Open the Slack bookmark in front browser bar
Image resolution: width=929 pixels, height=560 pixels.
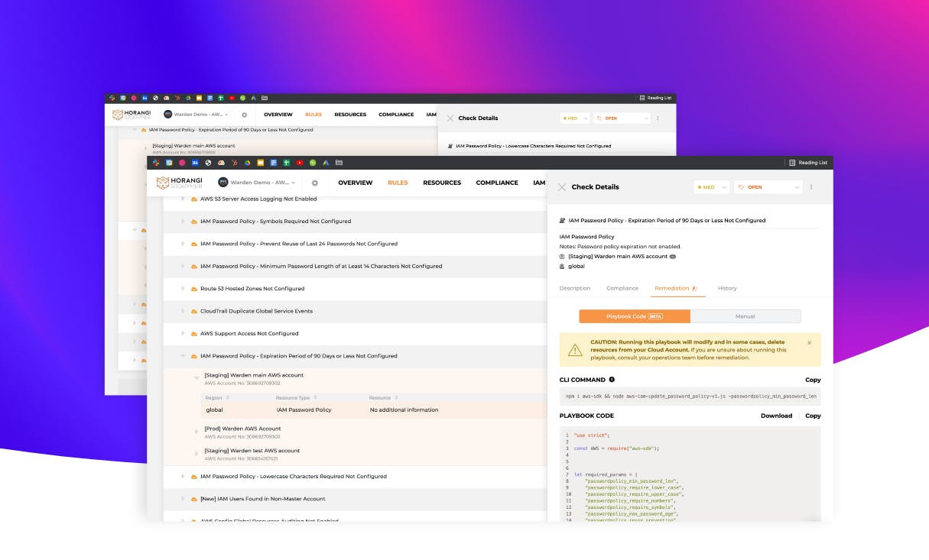[155, 163]
